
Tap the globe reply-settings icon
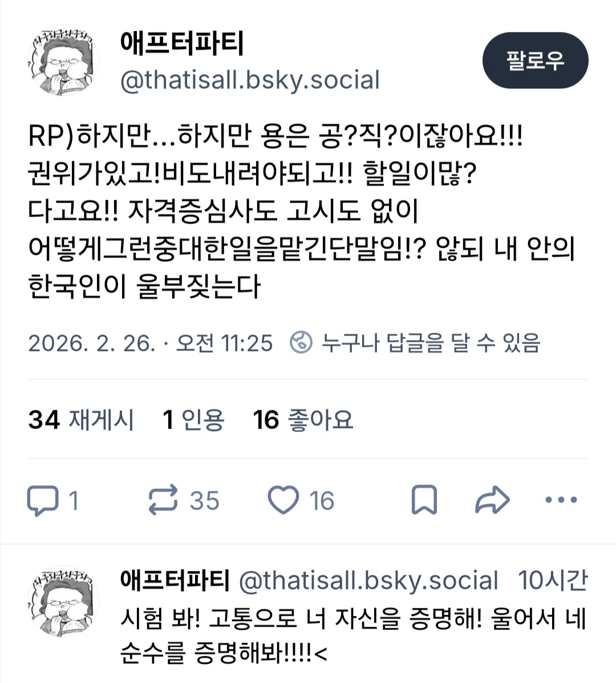[301, 342]
